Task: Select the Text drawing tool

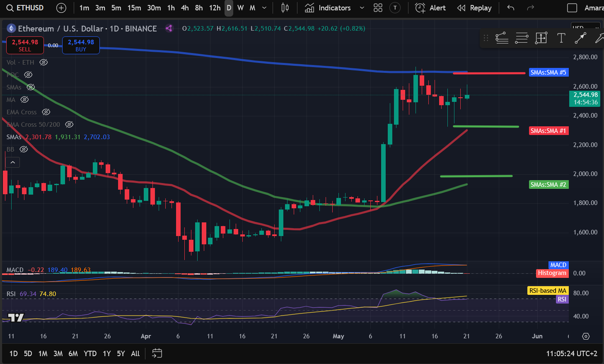Action: [561, 38]
